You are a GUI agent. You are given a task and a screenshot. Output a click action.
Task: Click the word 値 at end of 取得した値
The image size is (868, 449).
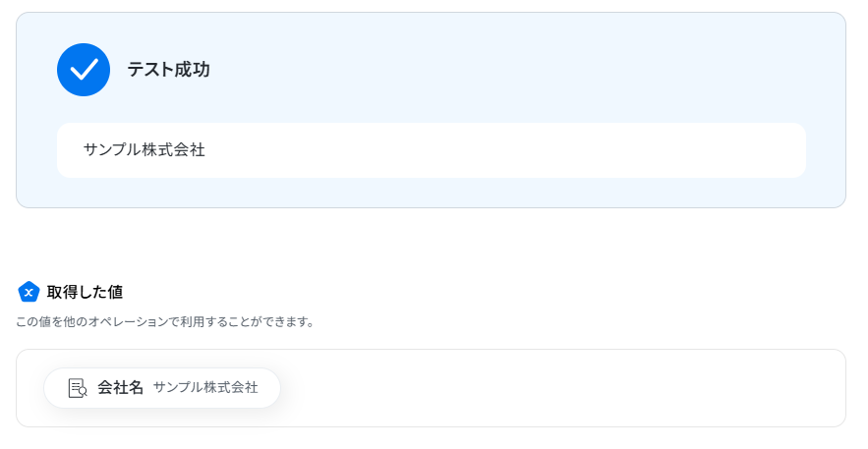pos(115,292)
